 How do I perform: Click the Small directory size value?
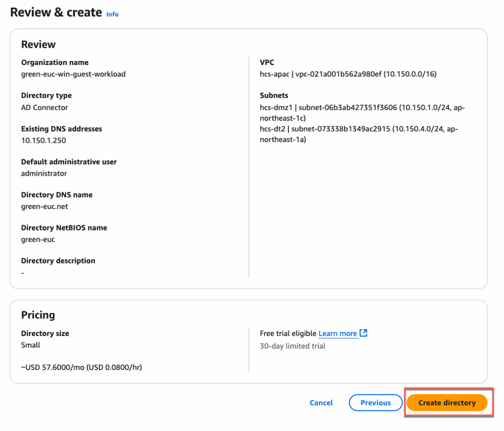(x=31, y=345)
